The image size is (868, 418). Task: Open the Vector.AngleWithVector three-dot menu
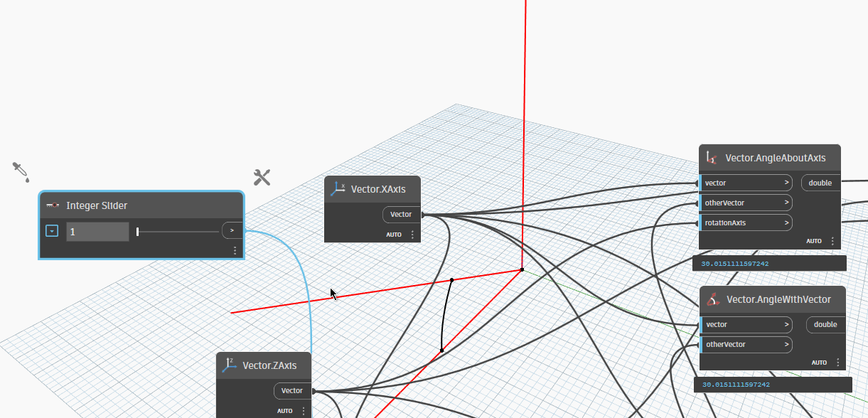838,363
